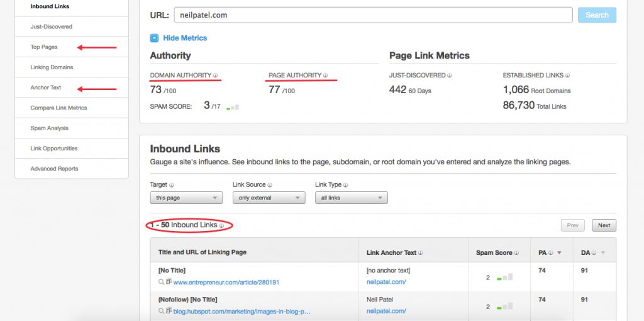
Task: Click the blue Search button
Action: pyautogui.click(x=597, y=15)
